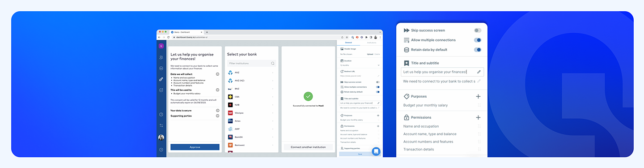The width and height of the screenshot is (644, 168).
Task: Click Connect another institution button
Action: (x=308, y=147)
